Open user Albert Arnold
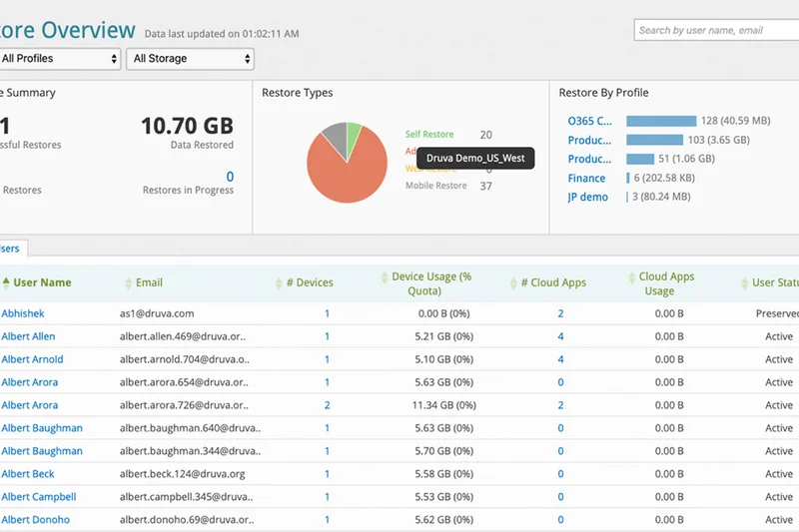The image size is (799, 532). pyautogui.click(x=32, y=359)
